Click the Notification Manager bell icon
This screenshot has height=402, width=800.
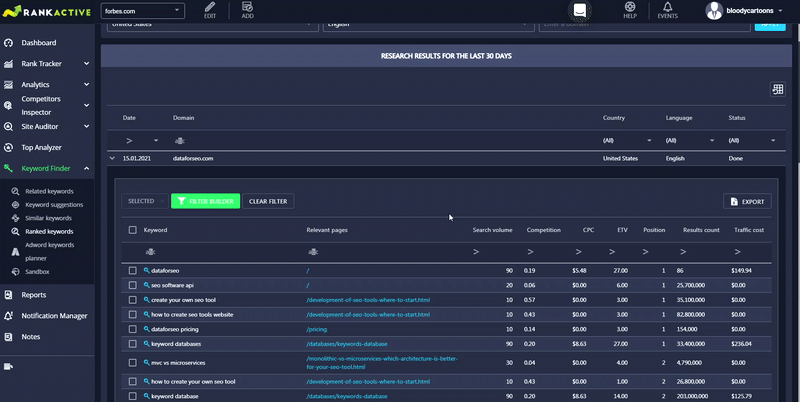[x=8, y=316]
